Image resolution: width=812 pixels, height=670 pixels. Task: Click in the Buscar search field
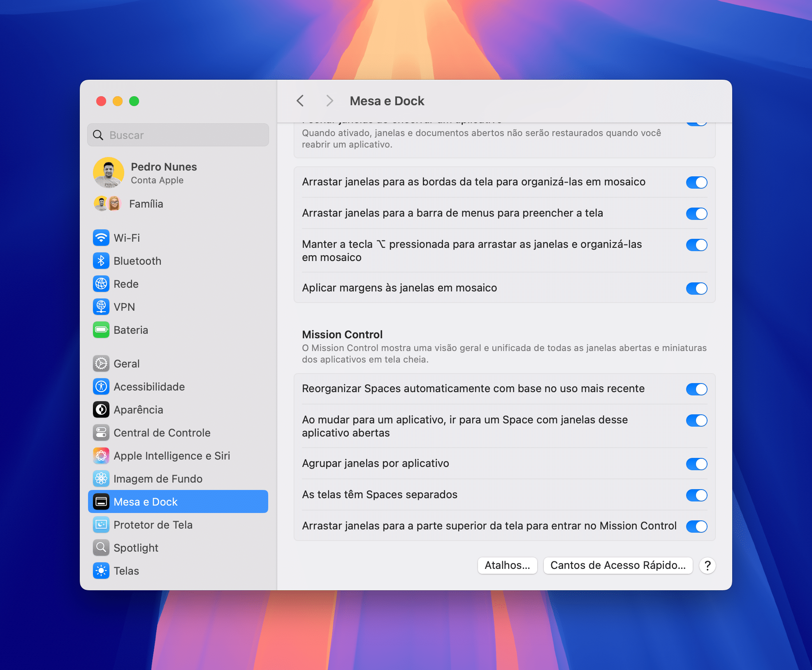point(178,135)
